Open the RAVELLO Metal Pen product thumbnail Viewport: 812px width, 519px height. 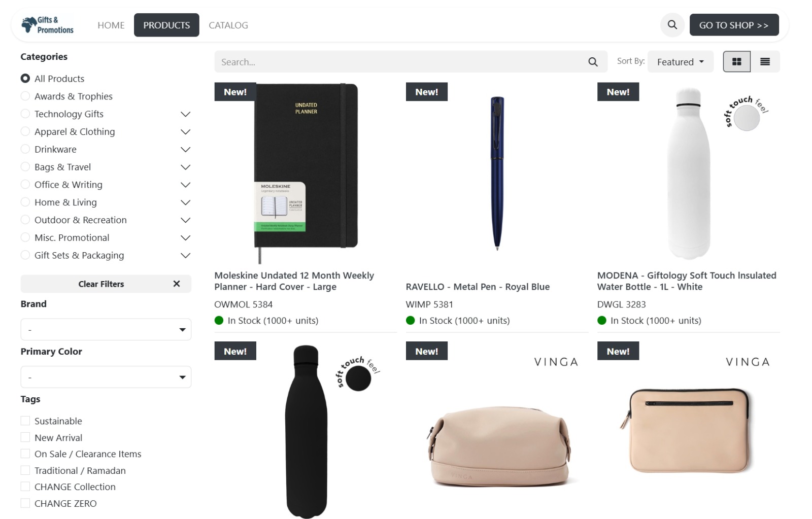click(497, 174)
